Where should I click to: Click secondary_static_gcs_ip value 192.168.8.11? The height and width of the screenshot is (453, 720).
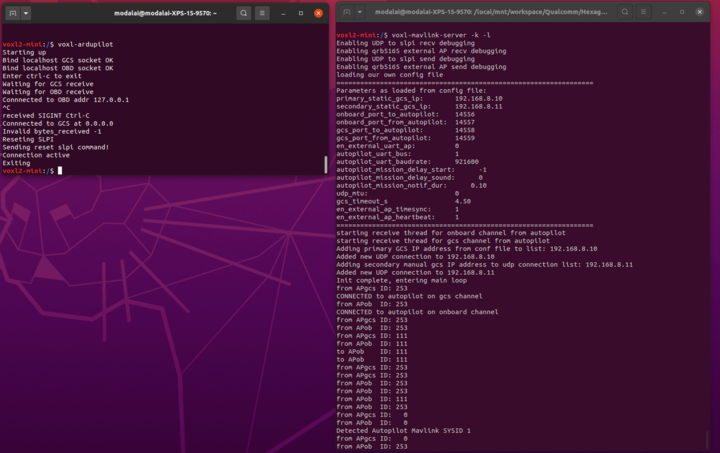[478, 106]
